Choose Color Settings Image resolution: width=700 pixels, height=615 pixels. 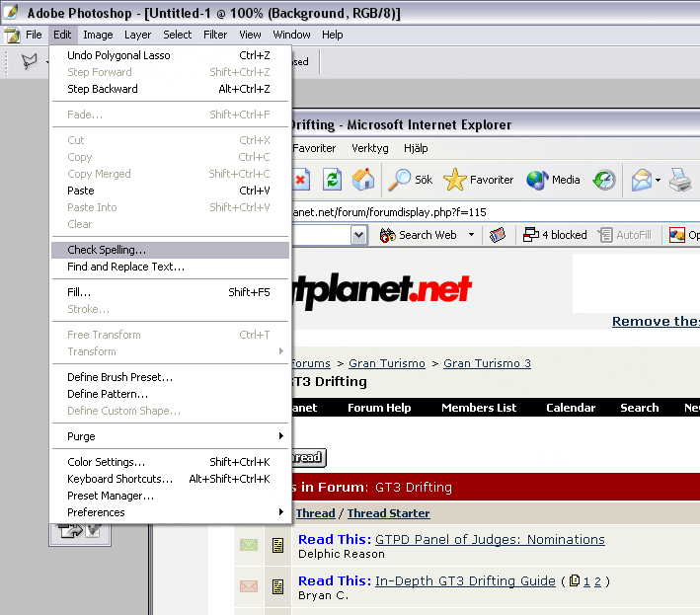tap(170, 462)
